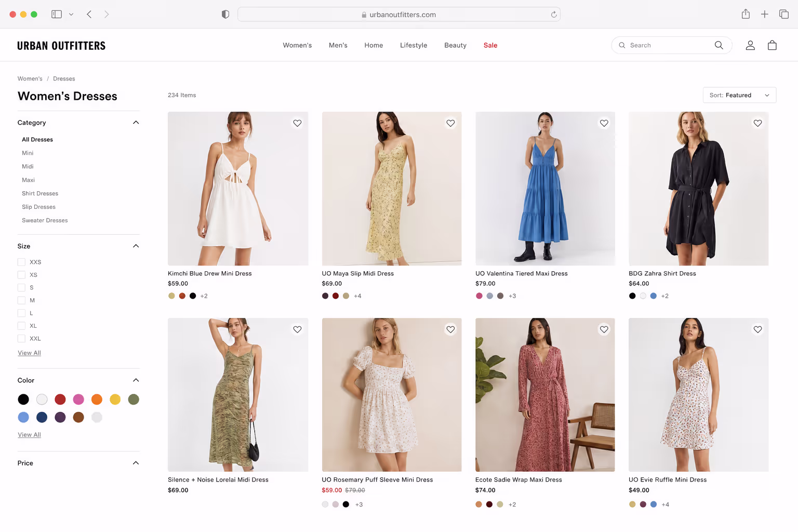This screenshot has height=532, width=798.
Task: Collapse the Category filter section
Action: point(136,123)
